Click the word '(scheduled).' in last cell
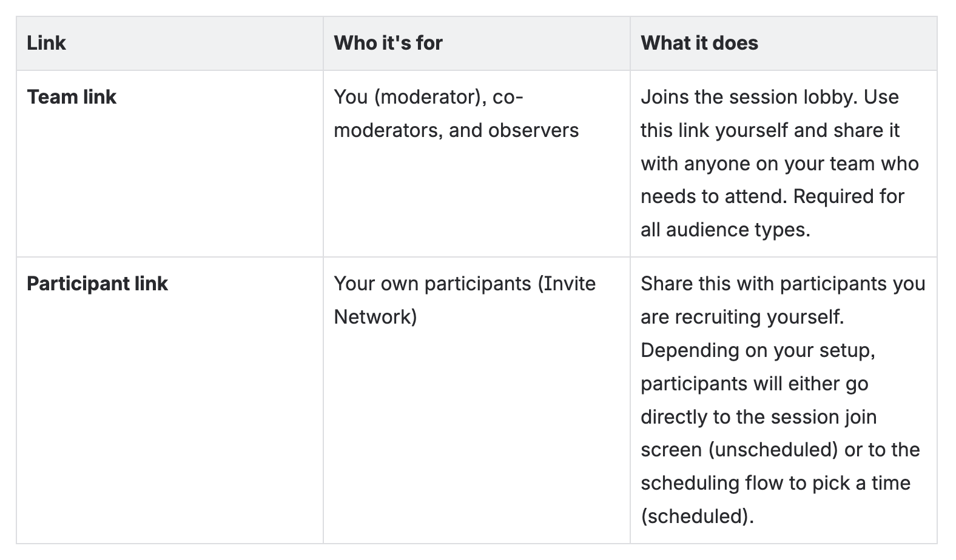 pos(697,516)
